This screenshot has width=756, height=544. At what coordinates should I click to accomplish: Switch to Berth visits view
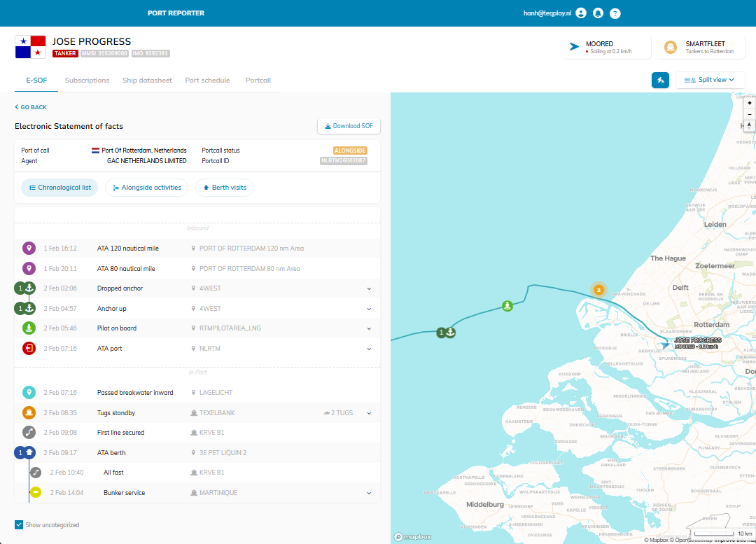click(224, 188)
